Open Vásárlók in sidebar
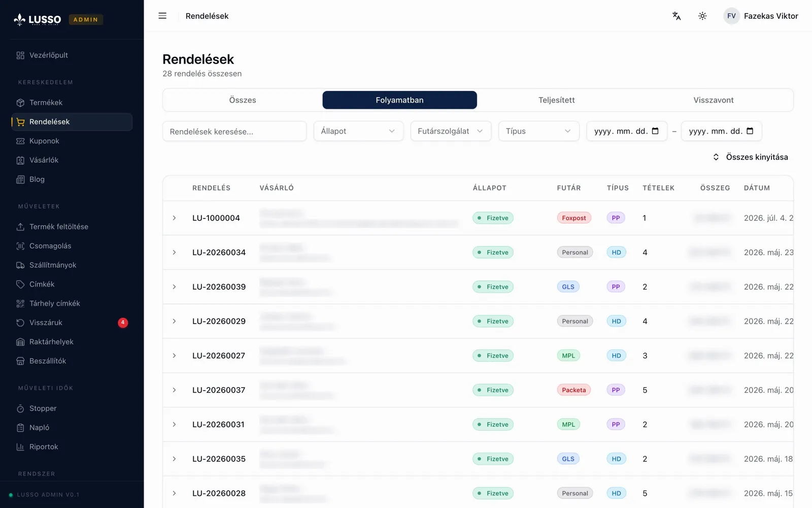This screenshot has height=508, width=812. tap(72, 160)
